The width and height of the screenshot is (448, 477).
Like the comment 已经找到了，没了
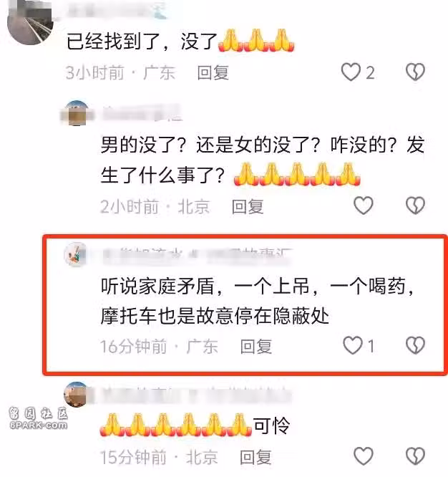tap(351, 72)
